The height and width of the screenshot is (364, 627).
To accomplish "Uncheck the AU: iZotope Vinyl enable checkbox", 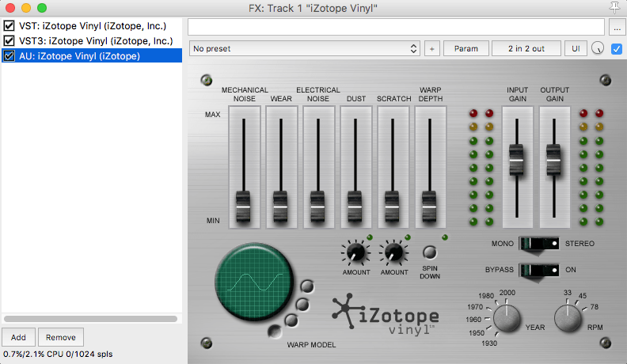I will point(9,56).
